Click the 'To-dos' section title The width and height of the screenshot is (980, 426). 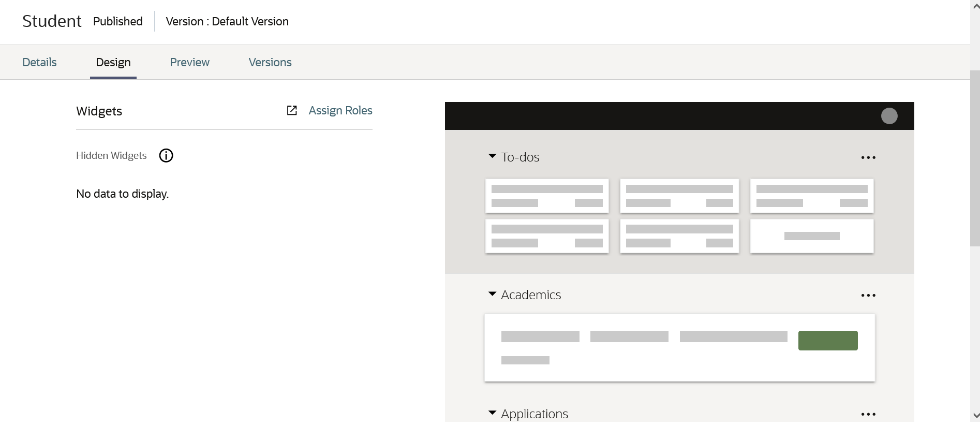pyautogui.click(x=520, y=157)
